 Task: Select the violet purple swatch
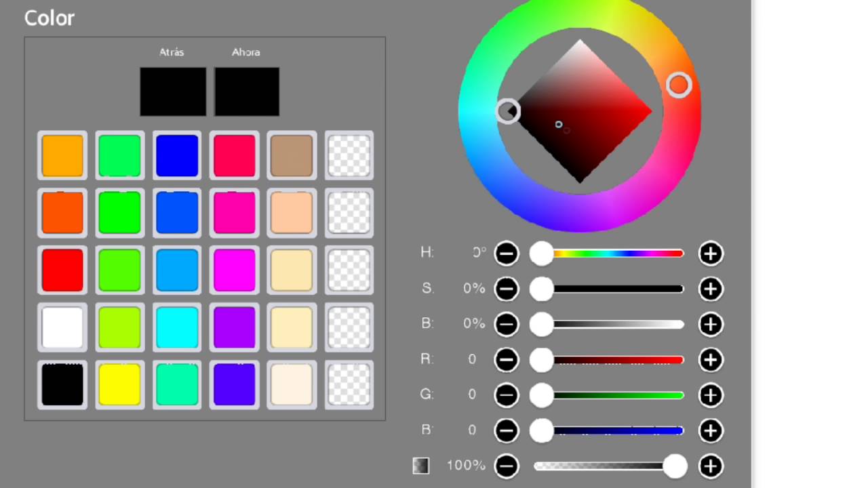coord(235,327)
